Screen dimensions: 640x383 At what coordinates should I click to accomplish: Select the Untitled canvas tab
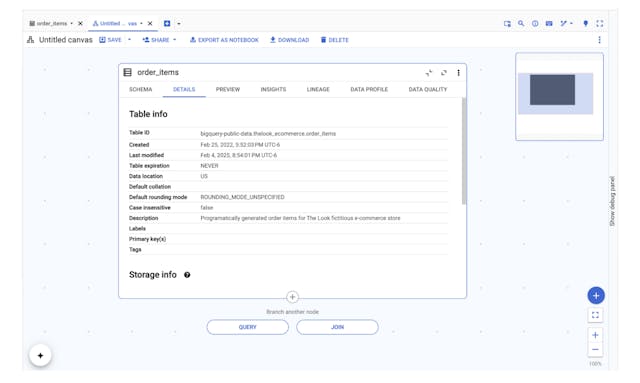coord(115,24)
